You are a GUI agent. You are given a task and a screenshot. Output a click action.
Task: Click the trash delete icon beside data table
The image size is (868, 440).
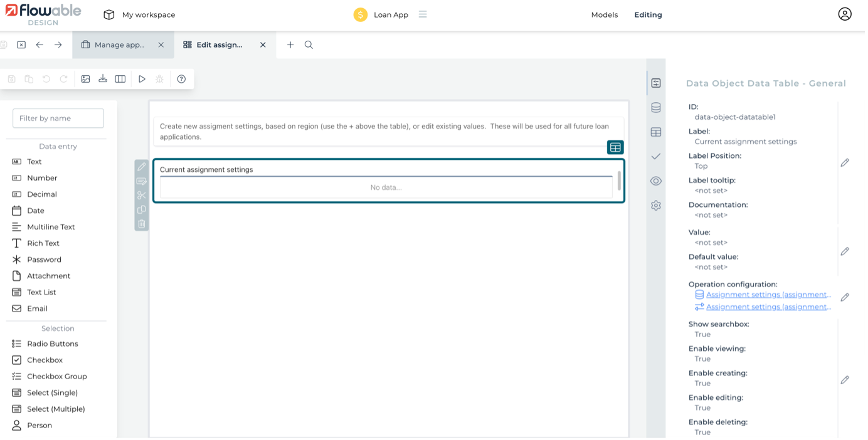coord(142,224)
